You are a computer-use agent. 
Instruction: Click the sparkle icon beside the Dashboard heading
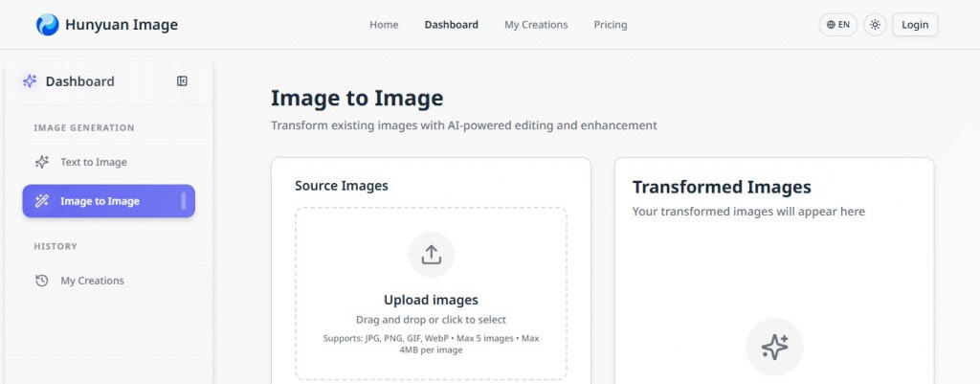pos(30,81)
